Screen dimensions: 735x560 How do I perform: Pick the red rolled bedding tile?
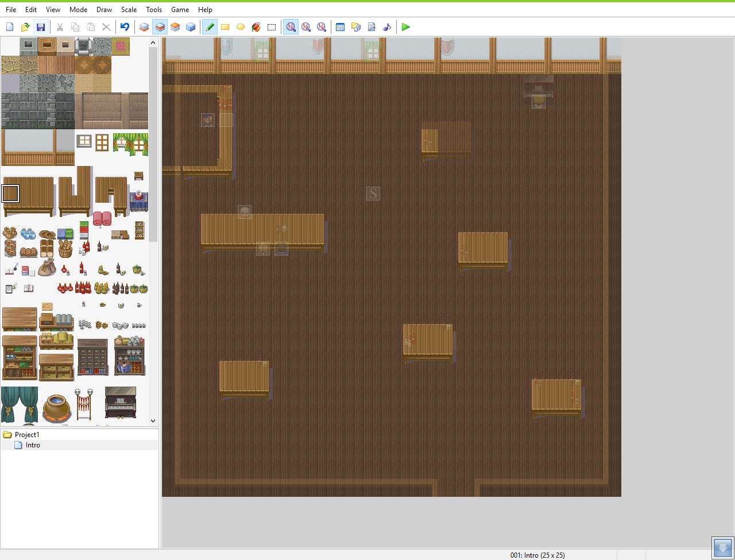click(x=102, y=218)
